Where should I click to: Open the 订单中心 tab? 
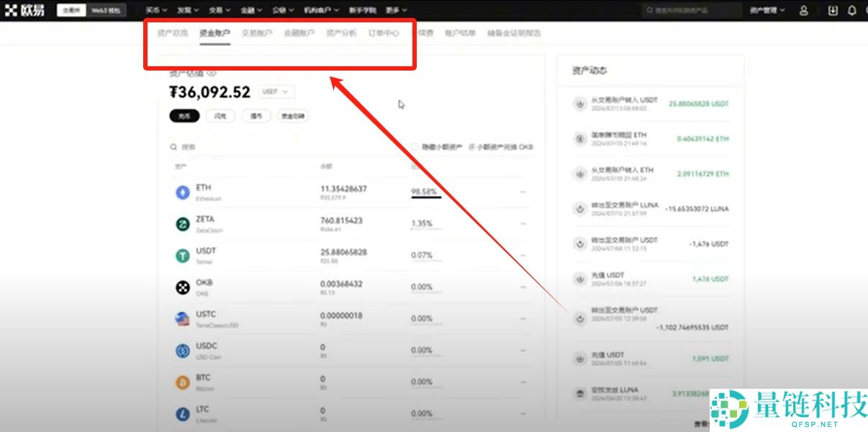coord(384,33)
